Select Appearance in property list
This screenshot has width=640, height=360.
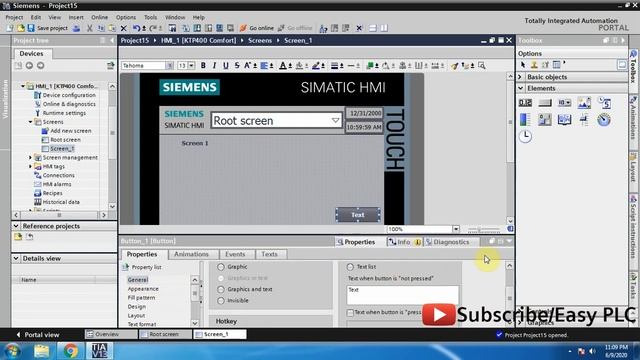(143, 289)
